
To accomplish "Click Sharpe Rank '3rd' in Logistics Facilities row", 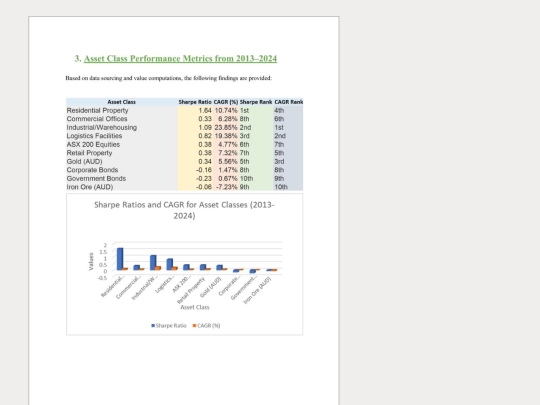I will [245, 136].
